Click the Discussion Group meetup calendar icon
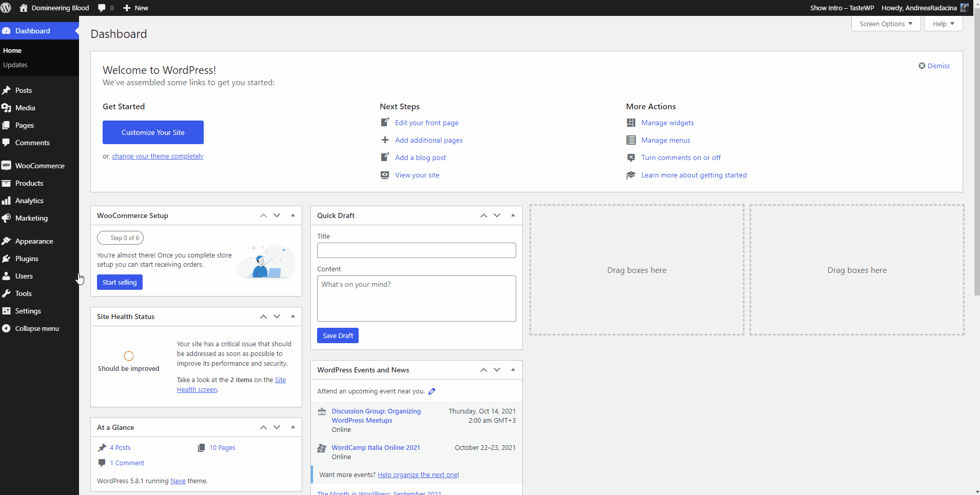This screenshot has height=495, width=980. (322, 411)
